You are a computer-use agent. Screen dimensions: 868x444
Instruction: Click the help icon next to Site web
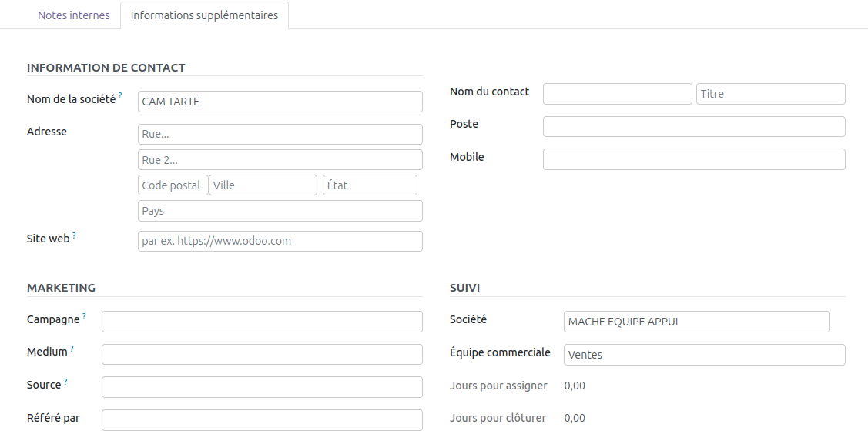tap(75, 235)
